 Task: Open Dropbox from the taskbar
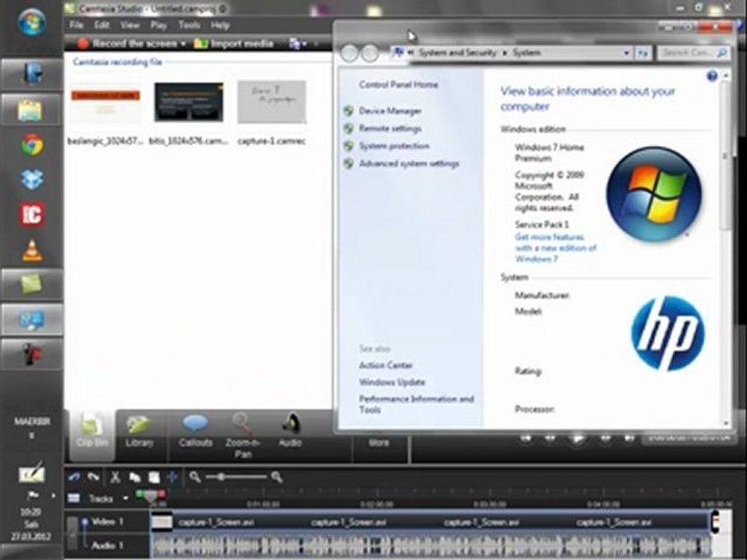click(x=31, y=180)
